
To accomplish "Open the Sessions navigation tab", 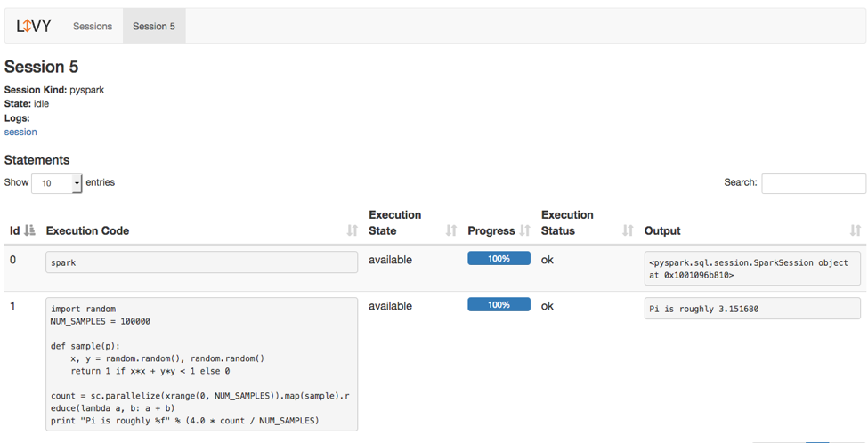I will click(x=93, y=26).
